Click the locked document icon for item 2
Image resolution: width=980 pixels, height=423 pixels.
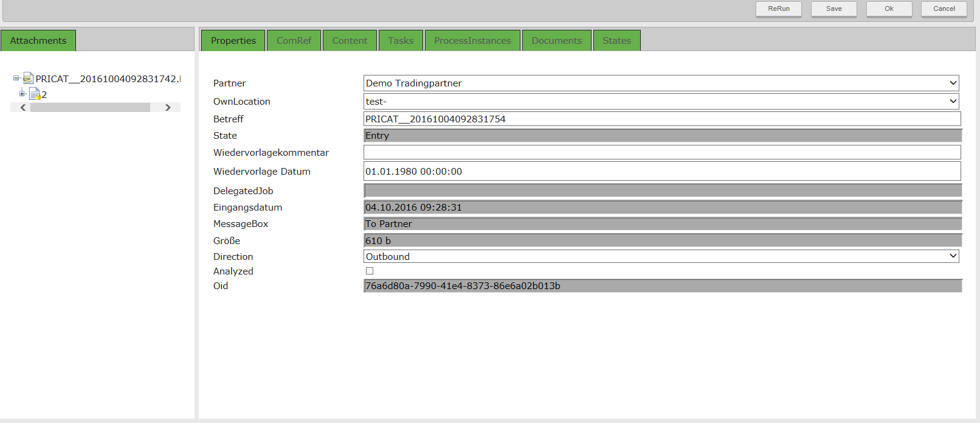(x=35, y=94)
